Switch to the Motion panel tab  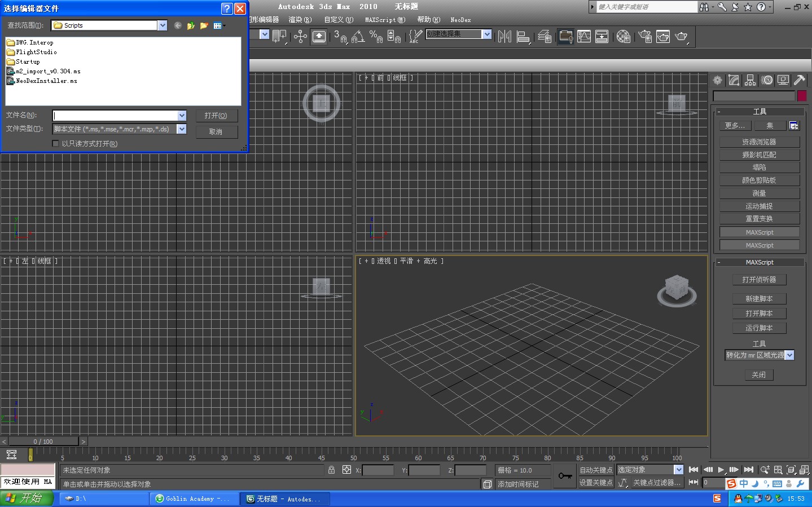point(767,80)
